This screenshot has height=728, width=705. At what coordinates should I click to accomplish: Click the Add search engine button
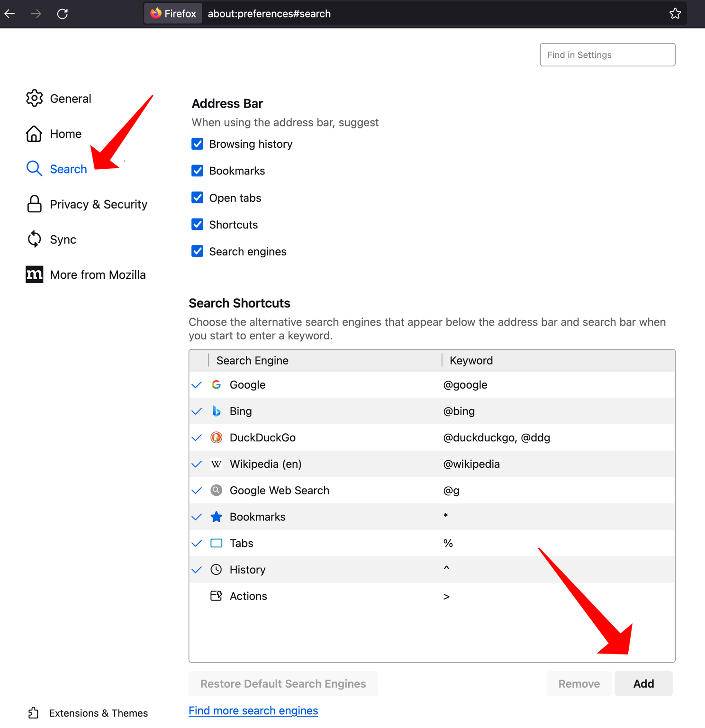[643, 683]
